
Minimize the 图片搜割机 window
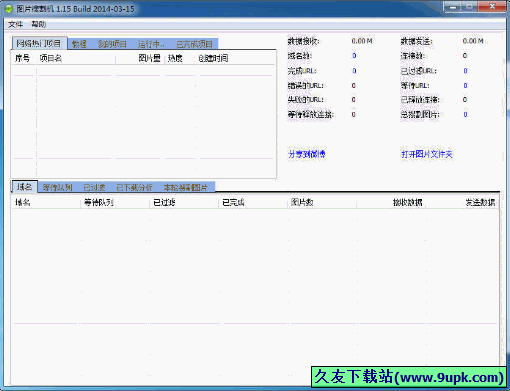[x=453, y=7]
